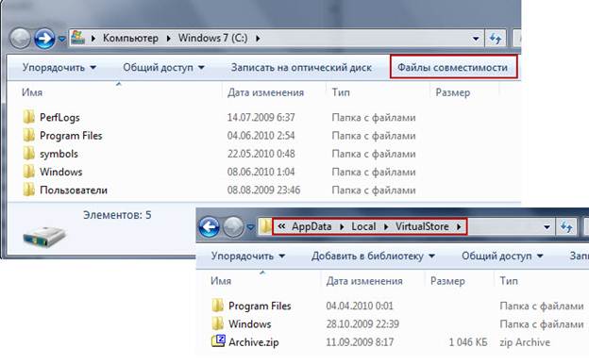
Task: Select symbols folder icon
Action: click(29, 153)
